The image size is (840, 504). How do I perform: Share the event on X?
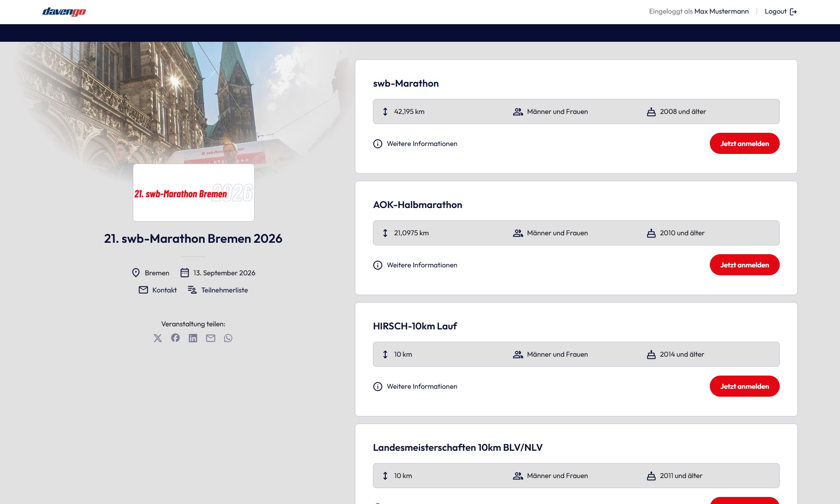pyautogui.click(x=158, y=338)
